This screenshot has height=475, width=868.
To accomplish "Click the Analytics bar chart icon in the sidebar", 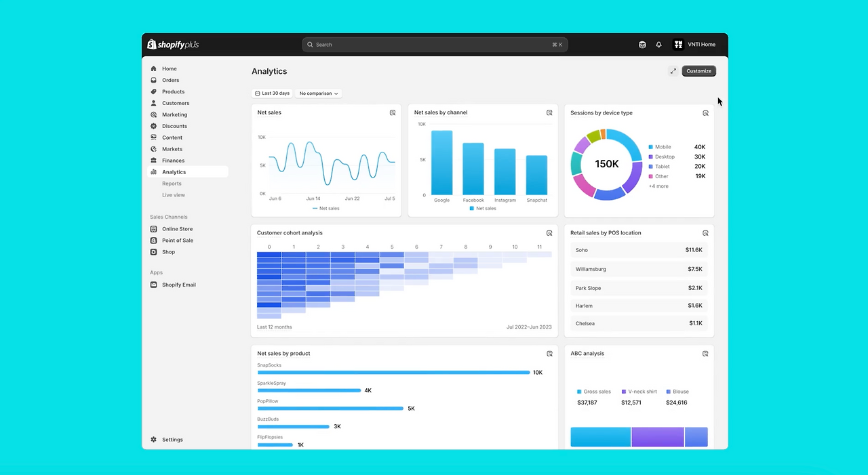I will click(154, 172).
